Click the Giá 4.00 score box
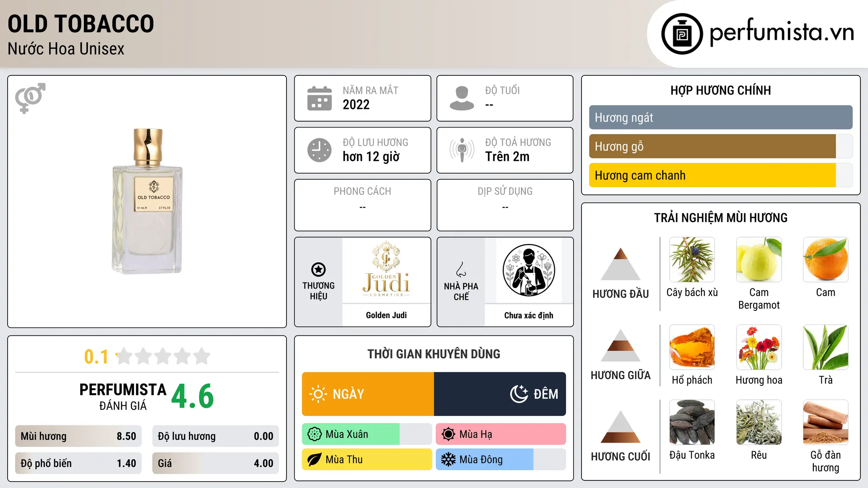Image resolution: width=868 pixels, height=488 pixels. pos(215,463)
